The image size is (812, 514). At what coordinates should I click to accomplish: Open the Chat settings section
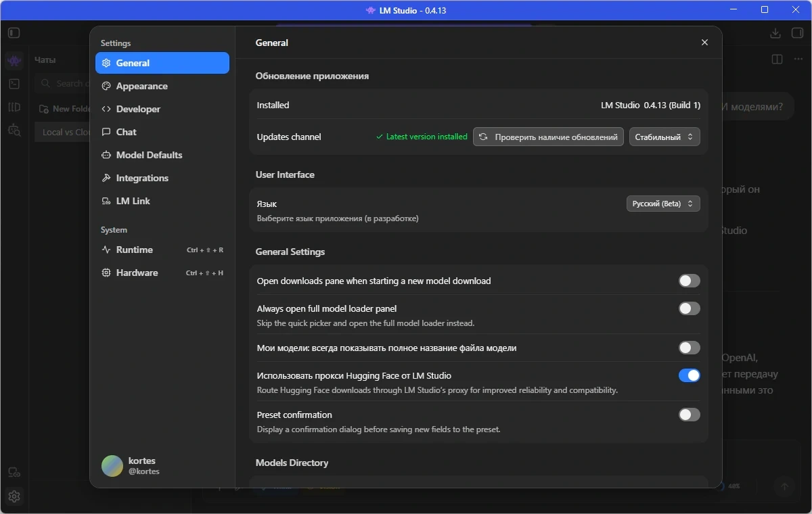[x=162, y=132]
